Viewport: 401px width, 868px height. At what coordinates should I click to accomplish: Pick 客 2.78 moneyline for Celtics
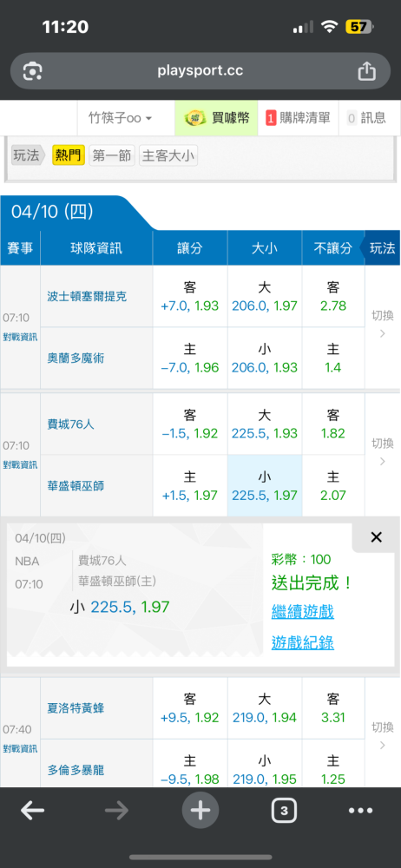(333, 296)
